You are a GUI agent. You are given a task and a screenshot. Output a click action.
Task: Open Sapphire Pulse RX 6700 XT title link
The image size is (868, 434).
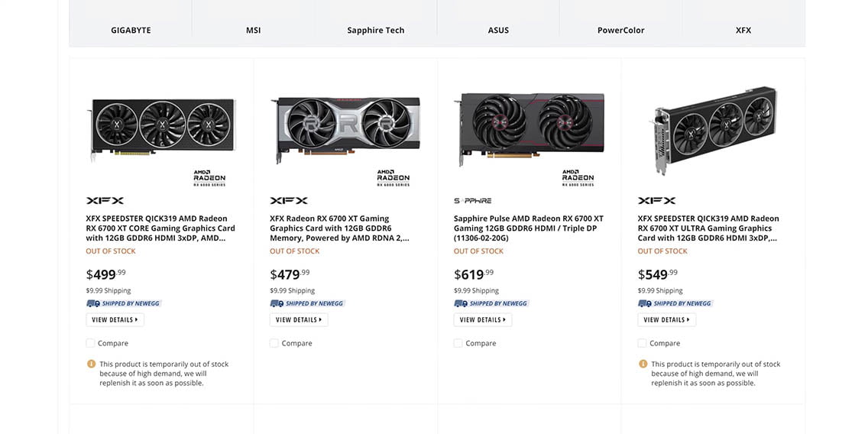(x=529, y=228)
